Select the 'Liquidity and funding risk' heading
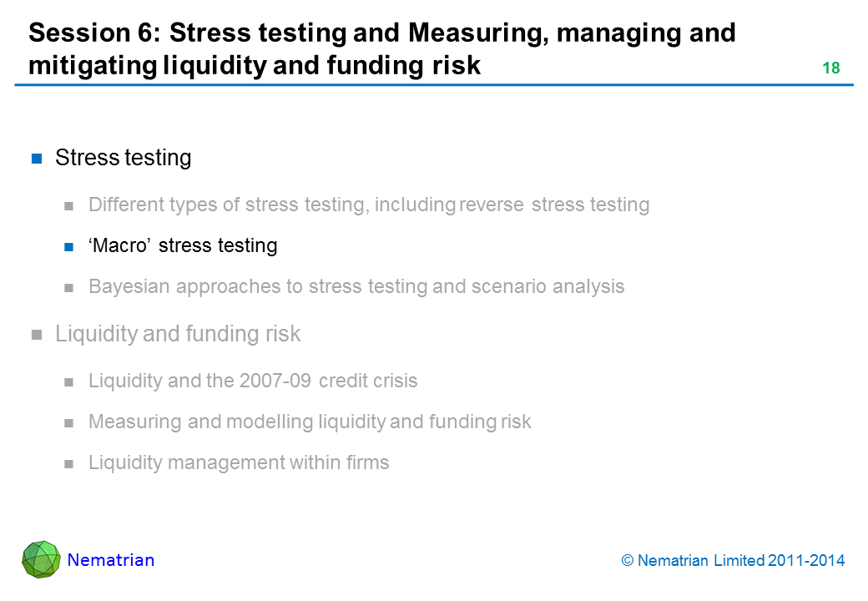 [178, 334]
